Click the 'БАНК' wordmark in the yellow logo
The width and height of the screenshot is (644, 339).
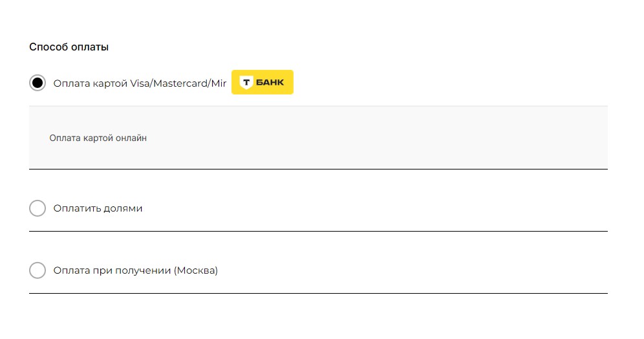click(x=270, y=82)
